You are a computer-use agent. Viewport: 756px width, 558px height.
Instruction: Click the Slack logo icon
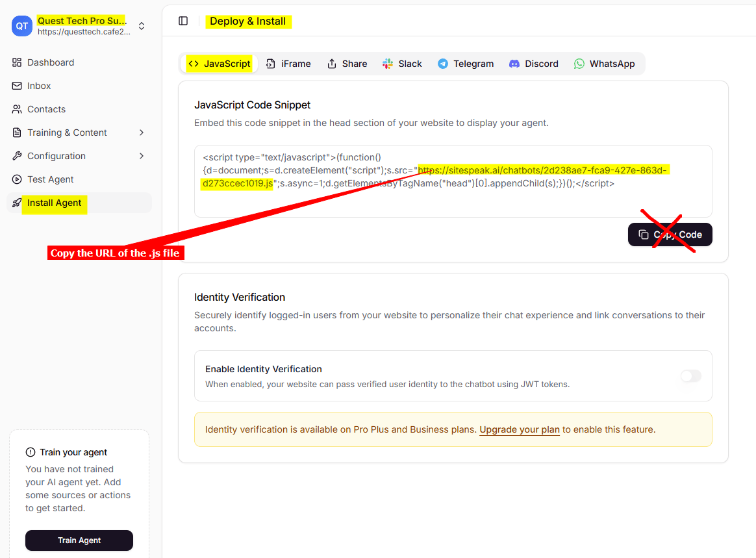coord(388,64)
